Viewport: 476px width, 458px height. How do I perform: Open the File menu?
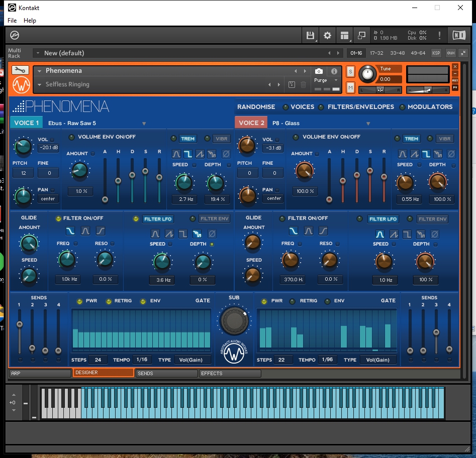[12, 20]
